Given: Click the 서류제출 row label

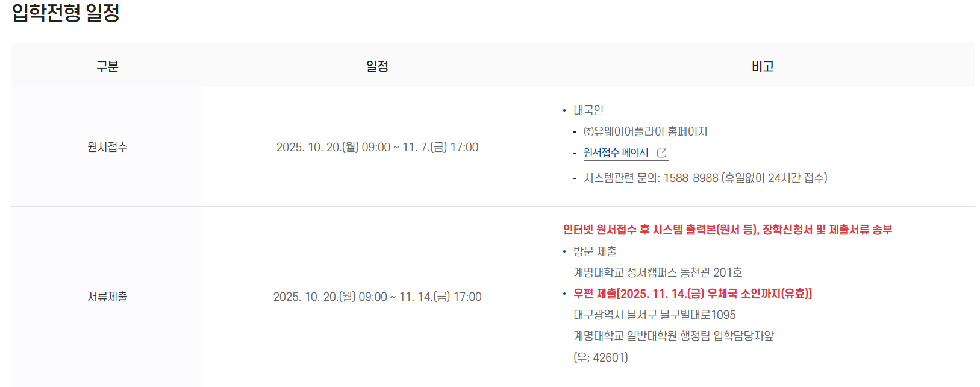Looking at the screenshot, I should coord(107,297).
